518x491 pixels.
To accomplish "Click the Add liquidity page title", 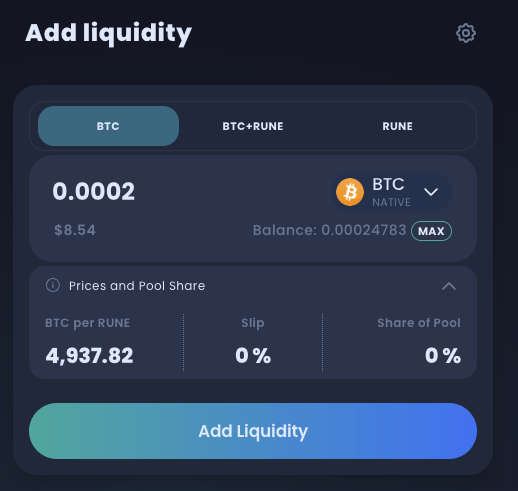I will (109, 33).
